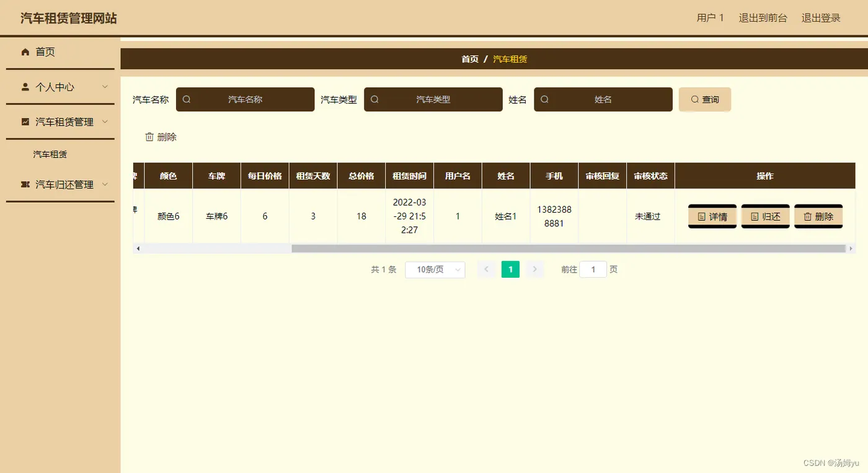The width and height of the screenshot is (868, 473).
Task: Click the phone number 13823888881 cell
Action: (554, 216)
